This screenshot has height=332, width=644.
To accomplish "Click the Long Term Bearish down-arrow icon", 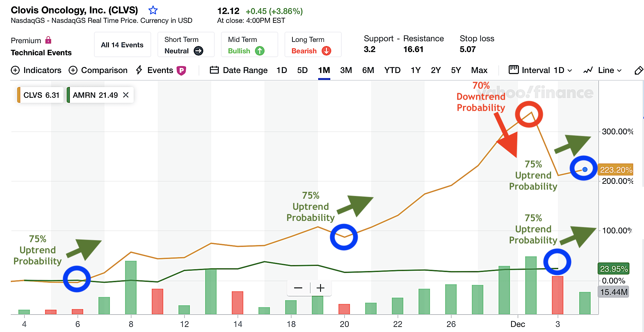I will 327,51.
